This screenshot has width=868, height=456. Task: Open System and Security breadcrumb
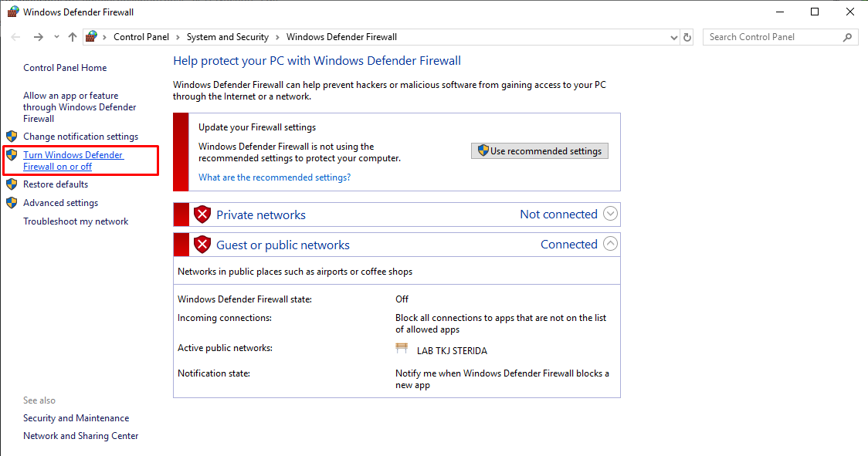228,37
